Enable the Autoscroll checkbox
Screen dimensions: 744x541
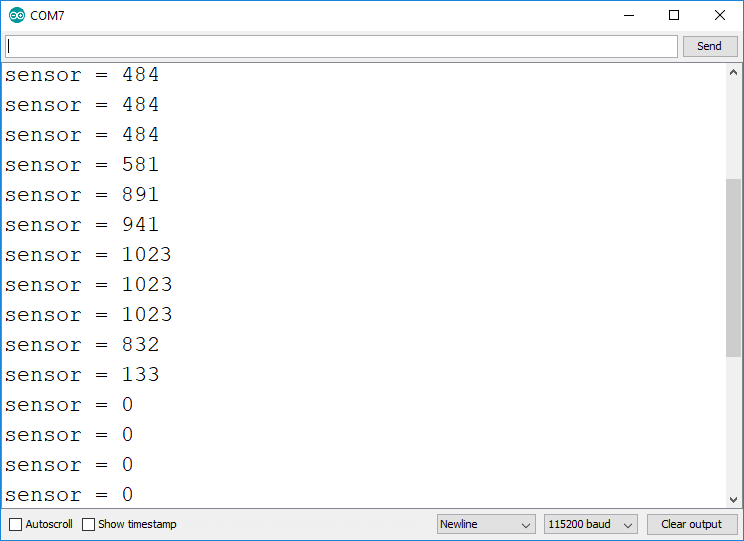pyautogui.click(x=15, y=524)
